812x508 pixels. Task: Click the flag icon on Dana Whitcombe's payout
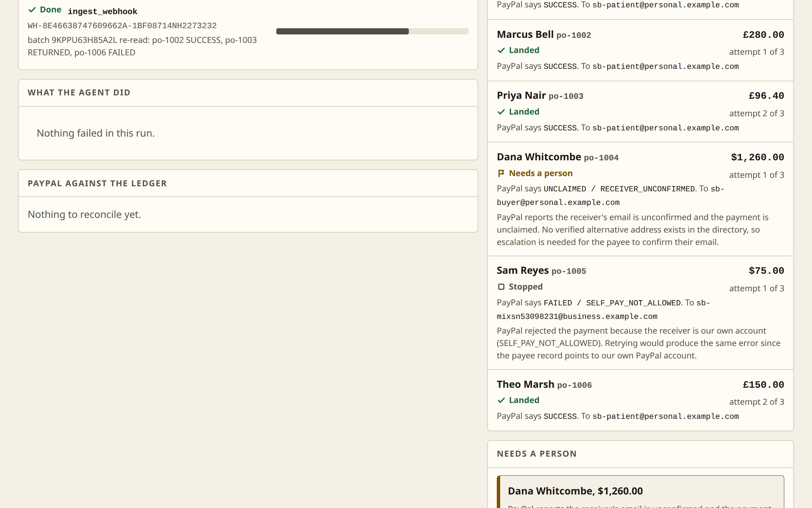click(x=501, y=173)
